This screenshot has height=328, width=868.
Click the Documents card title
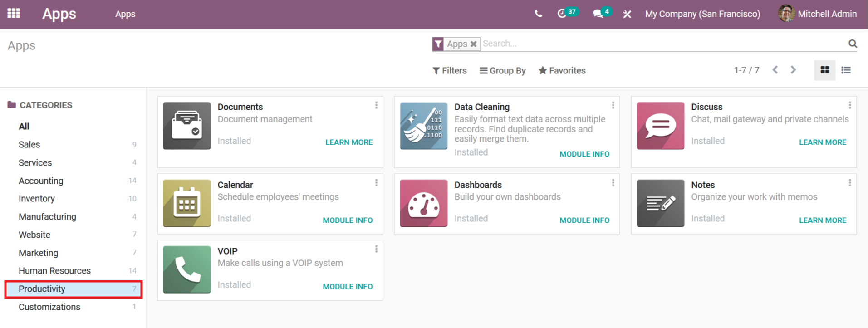[x=240, y=107]
